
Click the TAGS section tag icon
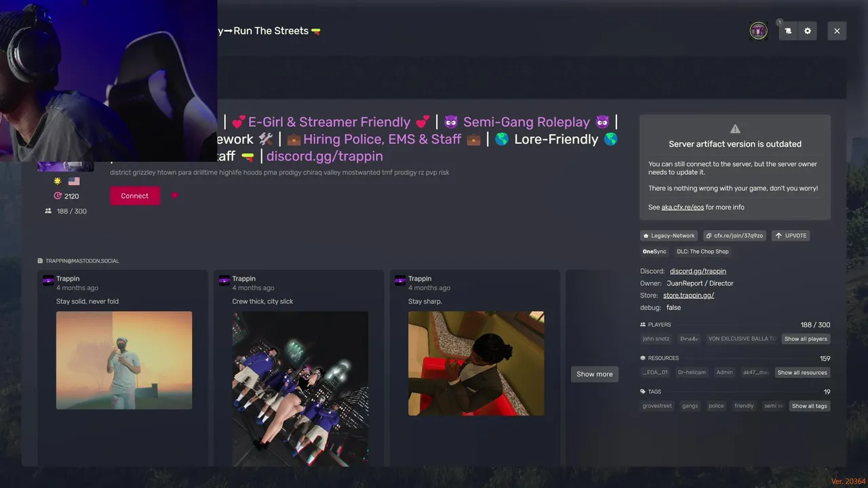pos(643,392)
